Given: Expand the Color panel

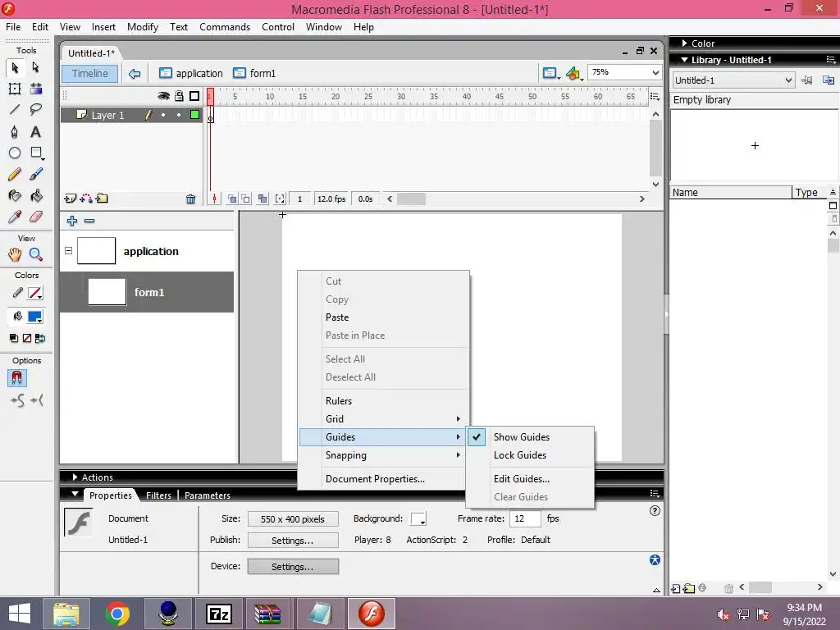Looking at the screenshot, I should point(685,43).
